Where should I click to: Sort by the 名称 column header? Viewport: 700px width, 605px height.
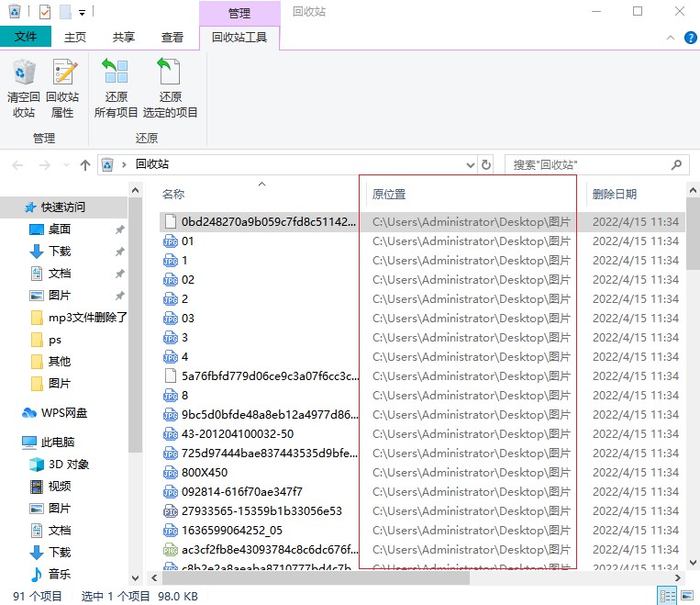point(173,194)
